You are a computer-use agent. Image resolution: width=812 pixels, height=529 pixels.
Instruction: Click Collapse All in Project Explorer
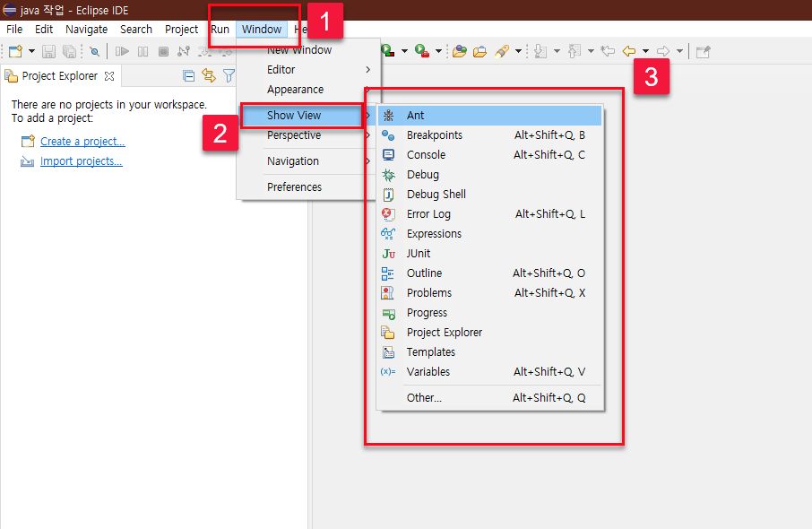(189, 76)
